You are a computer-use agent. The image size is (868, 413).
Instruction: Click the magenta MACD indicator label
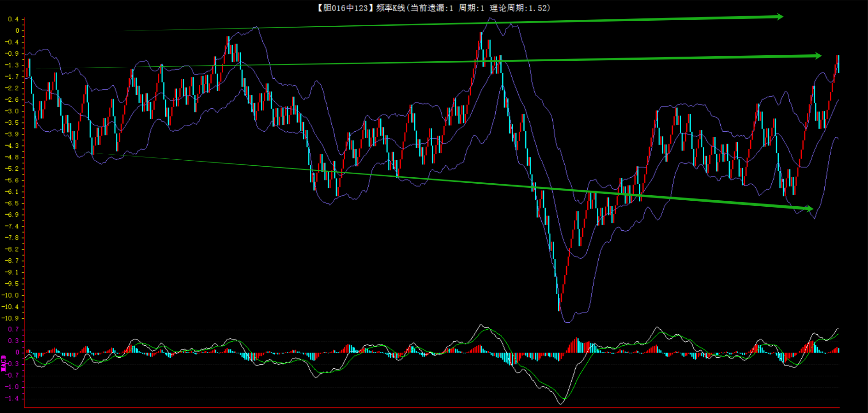click(4, 363)
